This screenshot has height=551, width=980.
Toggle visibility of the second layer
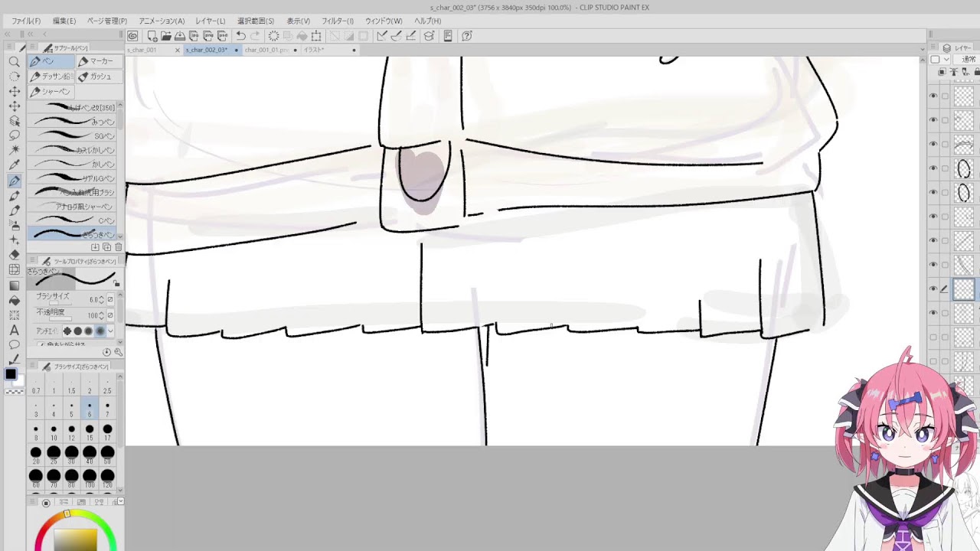[933, 120]
